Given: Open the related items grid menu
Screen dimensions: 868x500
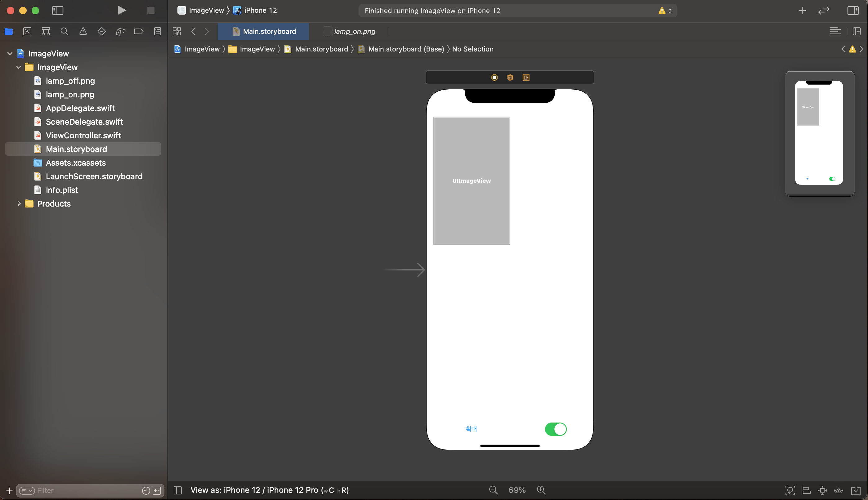Looking at the screenshot, I should [177, 32].
